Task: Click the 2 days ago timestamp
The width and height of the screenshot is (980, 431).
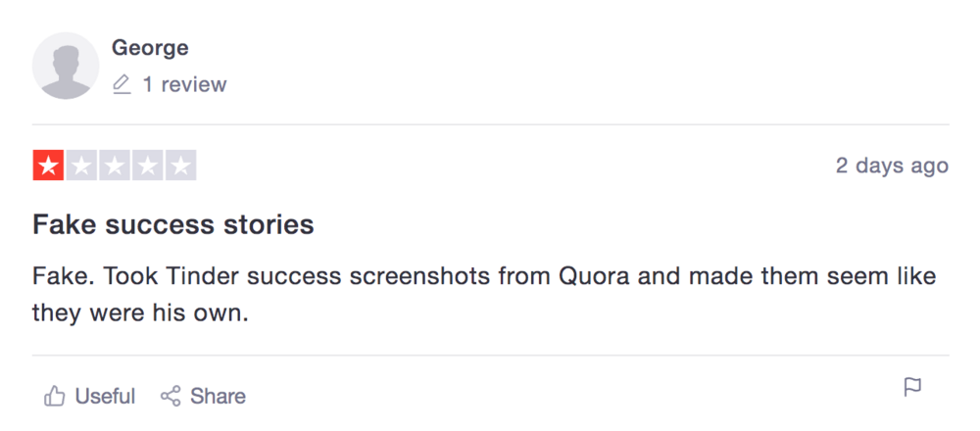Action: click(892, 166)
